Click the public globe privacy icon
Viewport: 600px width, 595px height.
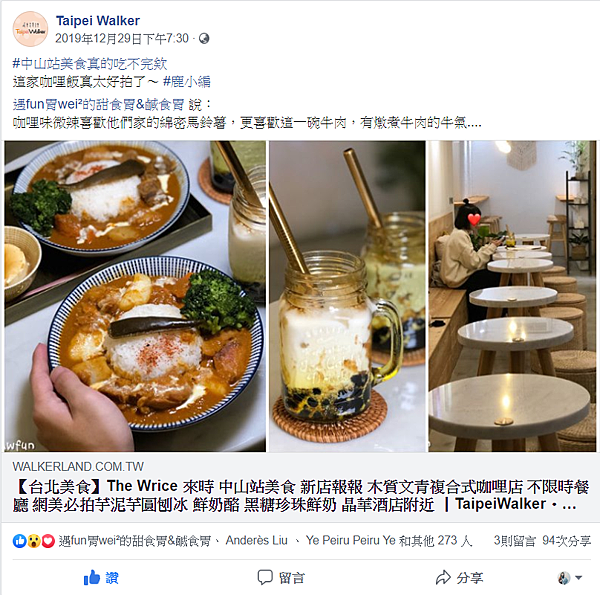click(204, 38)
